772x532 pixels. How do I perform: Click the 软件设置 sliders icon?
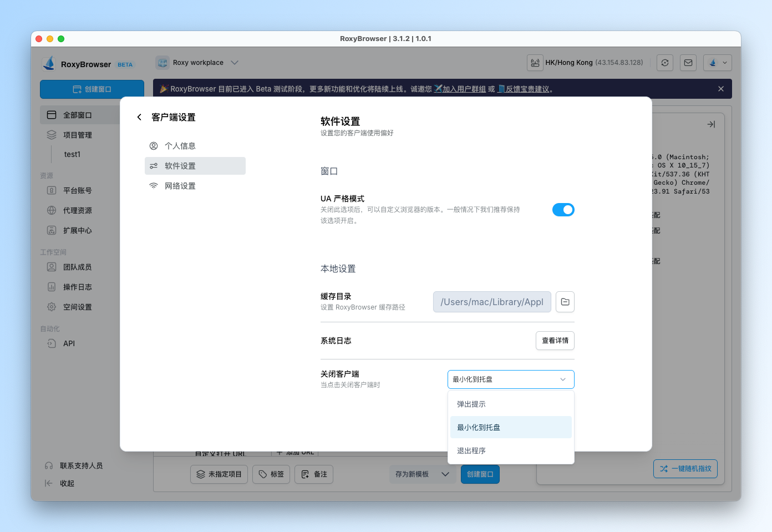(x=154, y=166)
